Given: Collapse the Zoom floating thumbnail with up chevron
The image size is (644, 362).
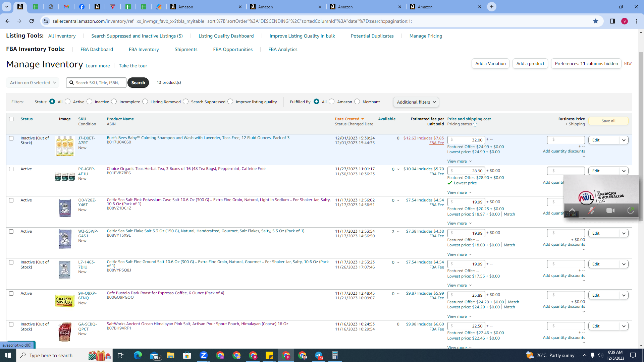Looking at the screenshot, I should click(x=572, y=210).
